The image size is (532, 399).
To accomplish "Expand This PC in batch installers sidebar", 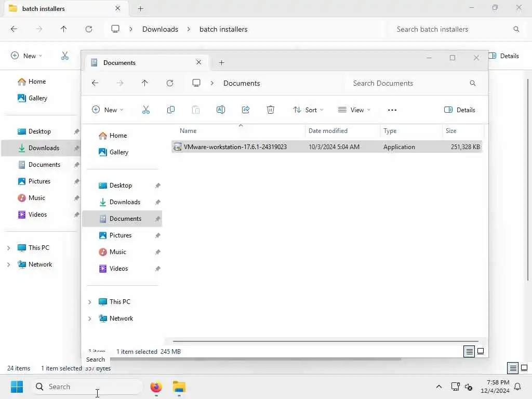I will [8, 248].
